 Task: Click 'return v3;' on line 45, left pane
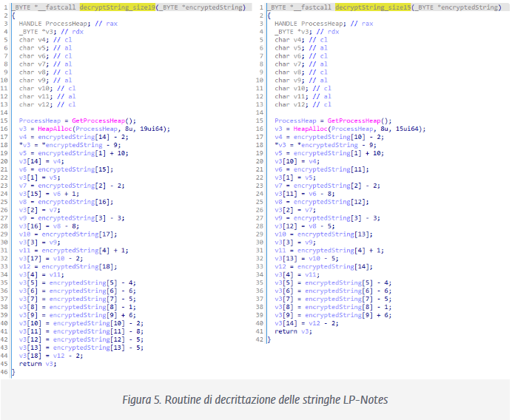pos(37,364)
